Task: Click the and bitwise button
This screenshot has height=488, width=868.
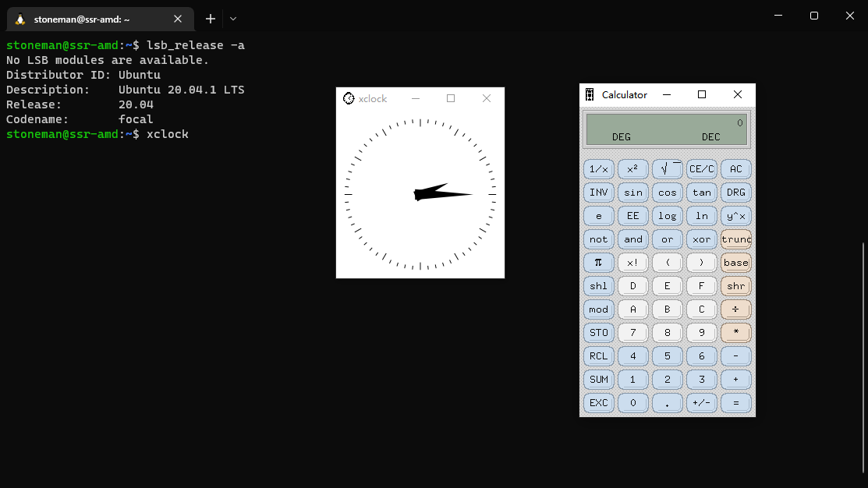Action: (632, 239)
